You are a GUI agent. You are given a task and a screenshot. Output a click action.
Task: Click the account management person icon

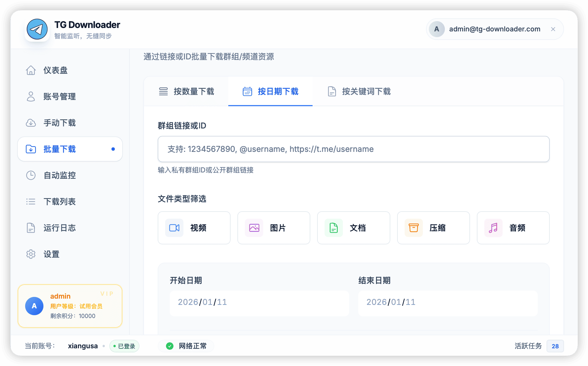tap(31, 96)
